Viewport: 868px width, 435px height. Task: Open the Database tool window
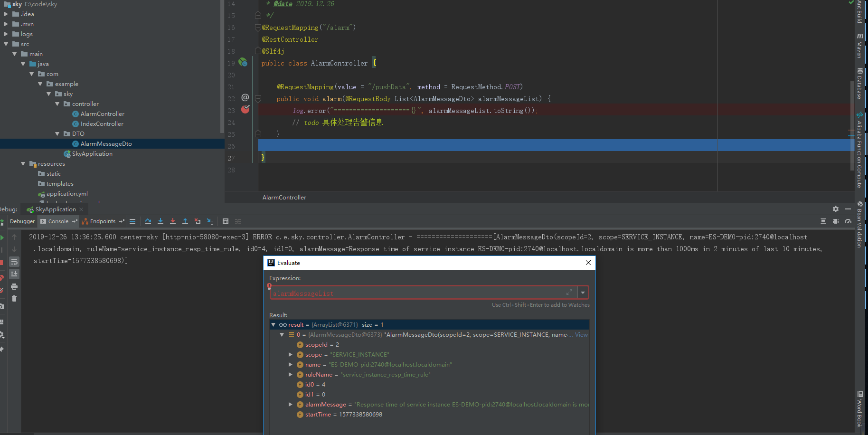tap(859, 84)
